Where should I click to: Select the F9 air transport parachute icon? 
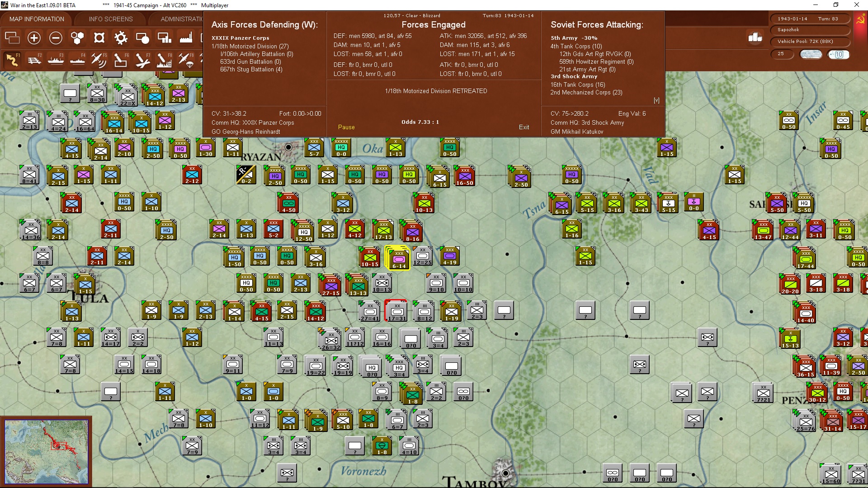click(186, 60)
